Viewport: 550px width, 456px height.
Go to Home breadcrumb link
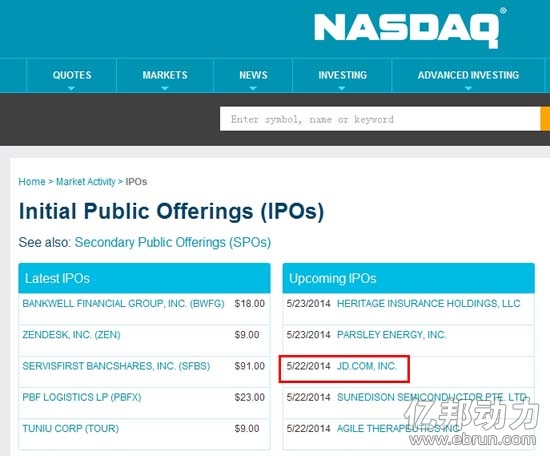coord(32,182)
